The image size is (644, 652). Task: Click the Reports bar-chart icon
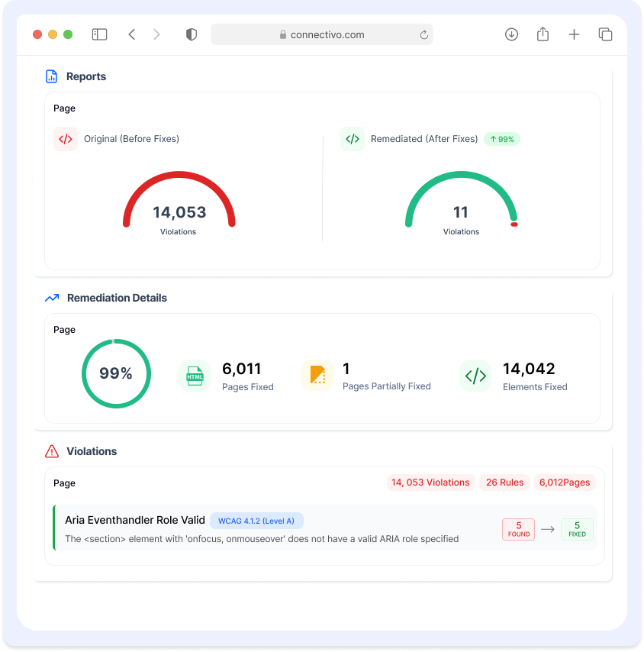[x=51, y=76]
